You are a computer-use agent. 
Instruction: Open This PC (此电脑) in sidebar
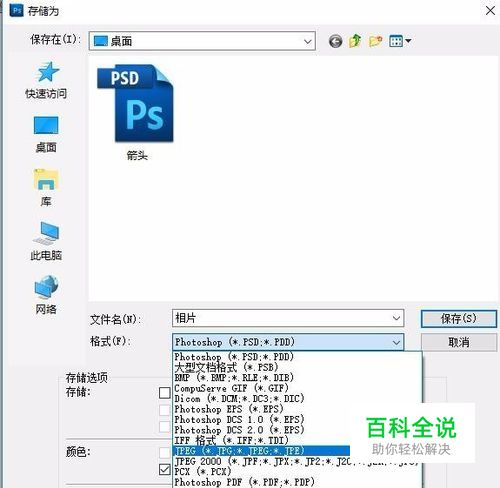pos(46,241)
